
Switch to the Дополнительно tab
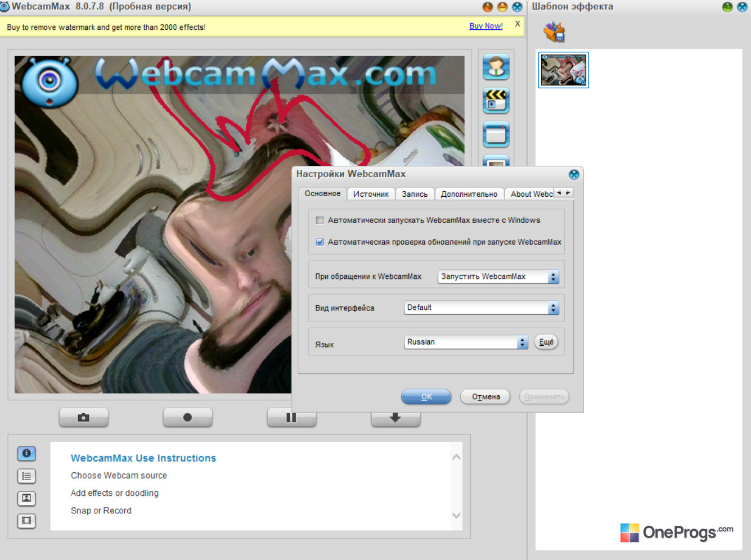coord(469,194)
